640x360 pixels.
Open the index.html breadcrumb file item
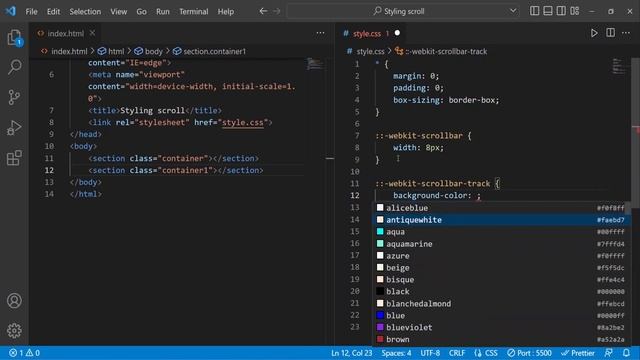pyautogui.click(x=64, y=51)
